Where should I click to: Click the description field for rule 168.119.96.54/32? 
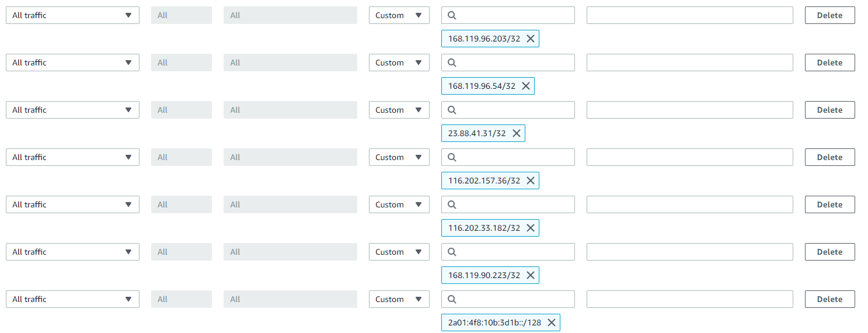[x=690, y=63]
